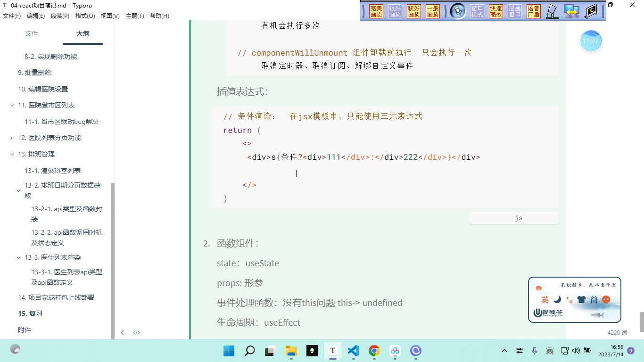Choose the 较好画质 quality option
The height and width of the screenshot is (362, 644).
point(414,11)
